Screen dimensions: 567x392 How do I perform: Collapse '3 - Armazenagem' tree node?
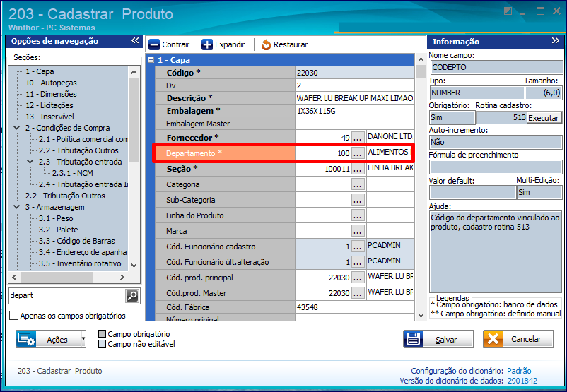pos(17,207)
